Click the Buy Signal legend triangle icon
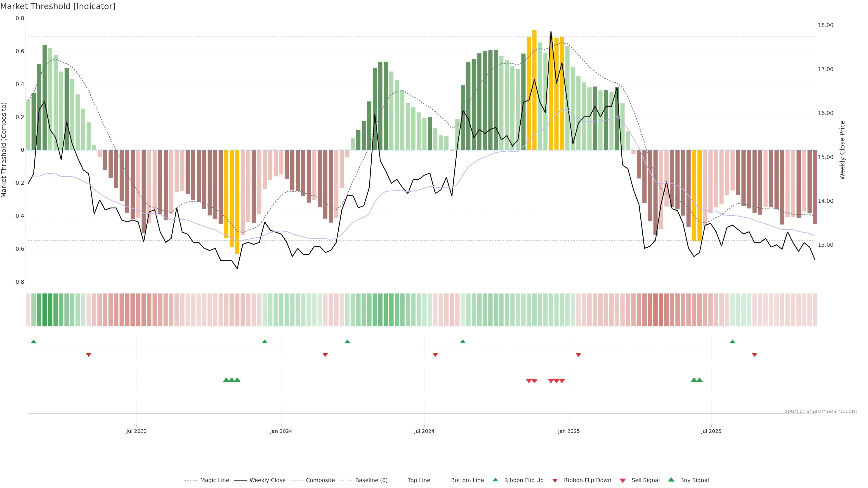The width and height of the screenshot is (868, 488). click(671, 480)
